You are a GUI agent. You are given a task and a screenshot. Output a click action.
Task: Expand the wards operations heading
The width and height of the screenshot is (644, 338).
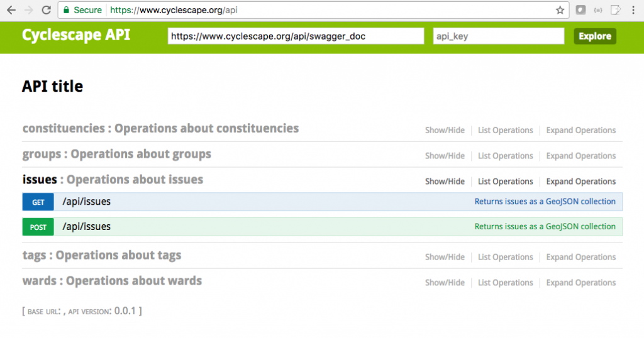[112, 281]
